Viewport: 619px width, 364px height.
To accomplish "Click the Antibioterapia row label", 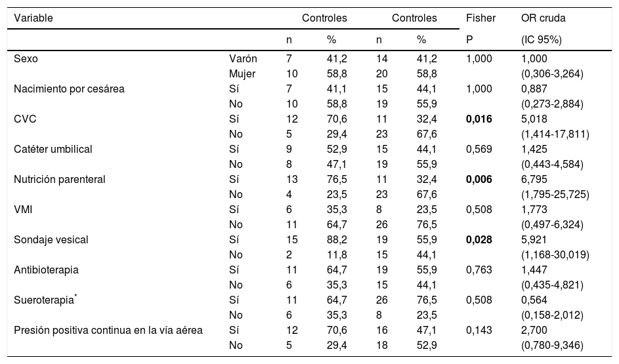I will [45, 270].
